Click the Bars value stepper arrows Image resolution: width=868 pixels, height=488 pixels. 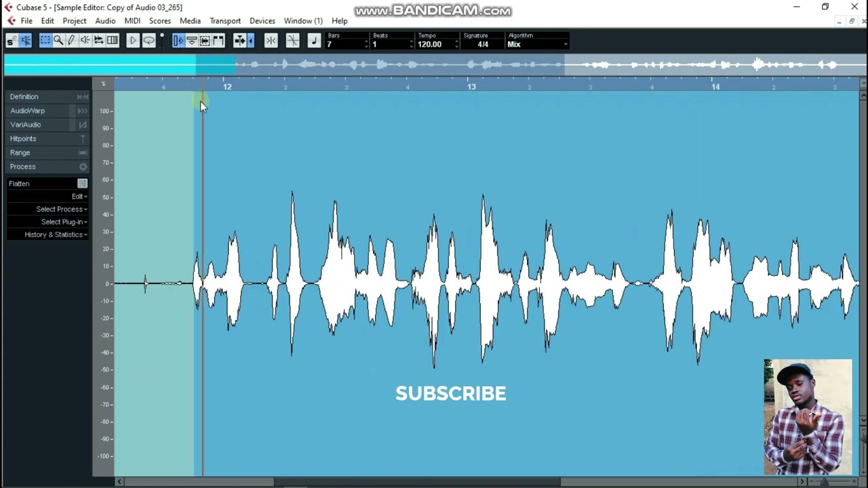coord(366,44)
